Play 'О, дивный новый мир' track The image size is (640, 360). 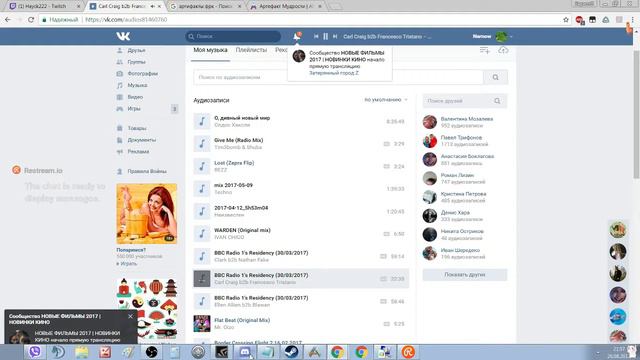[202, 121]
